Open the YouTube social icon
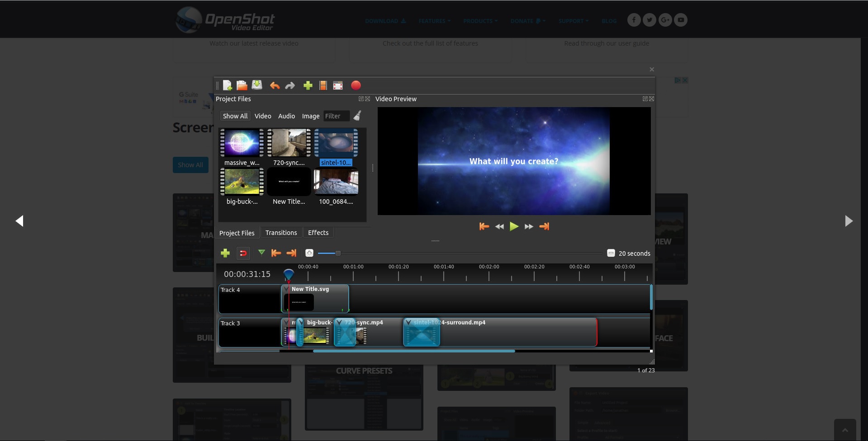The height and width of the screenshot is (441, 868). pos(681,20)
